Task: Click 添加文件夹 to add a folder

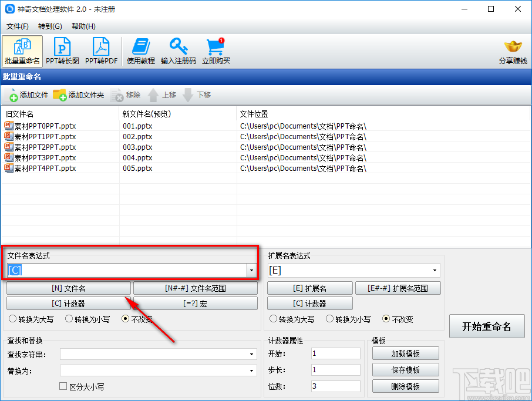Action: click(78, 95)
